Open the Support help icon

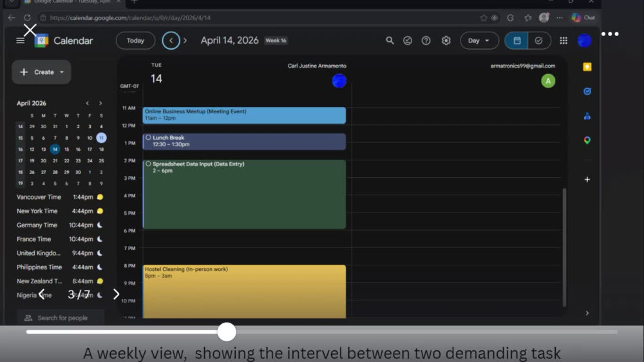click(426, 41)
